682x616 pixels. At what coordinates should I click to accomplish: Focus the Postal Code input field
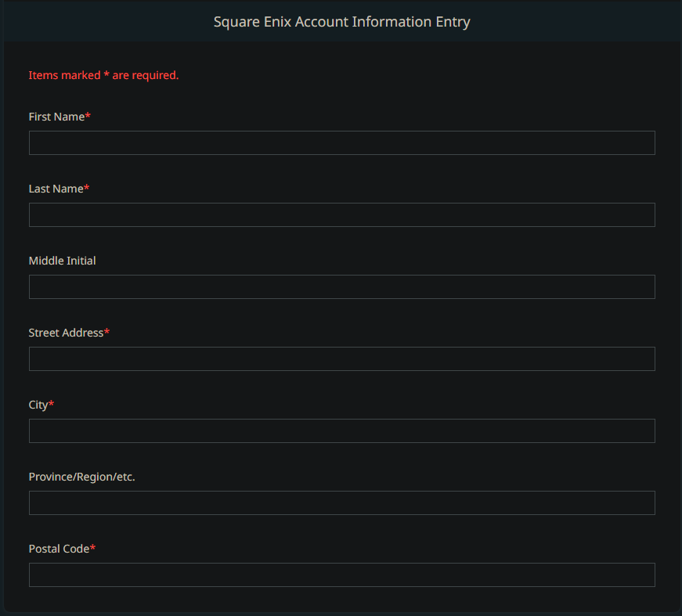click(341, 575)
